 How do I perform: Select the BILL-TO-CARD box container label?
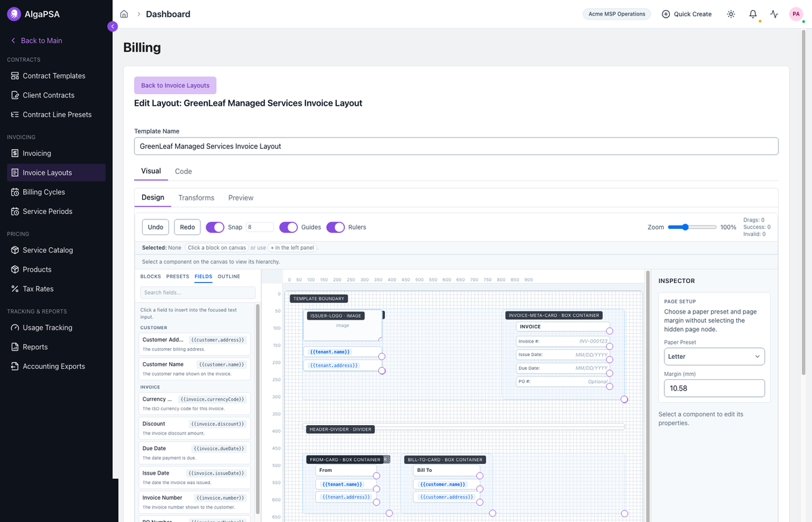tap(445, 460)
